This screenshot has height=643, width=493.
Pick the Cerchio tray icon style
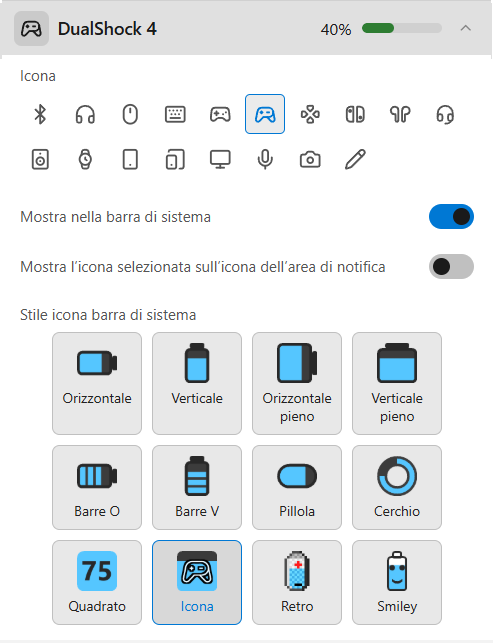(x=397, y=488)
